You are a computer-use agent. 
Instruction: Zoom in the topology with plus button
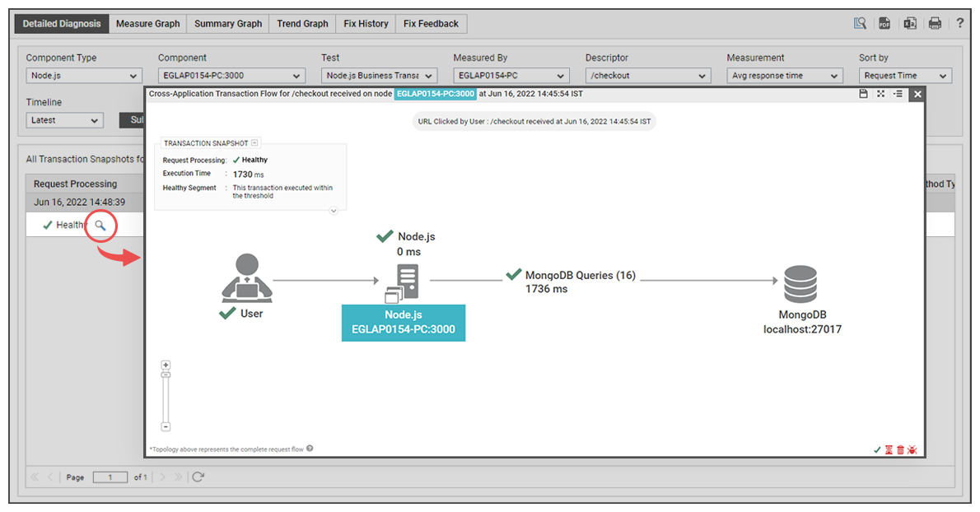[x=166, y=365]
